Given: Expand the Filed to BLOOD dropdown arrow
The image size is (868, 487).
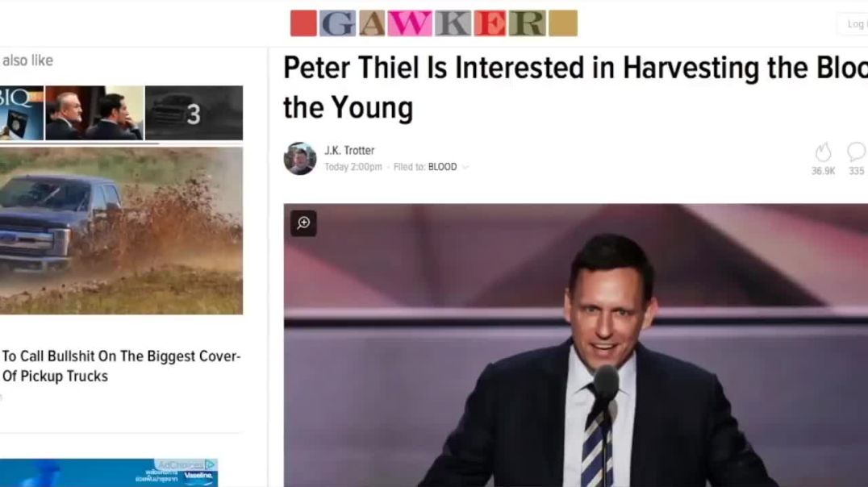Looking at the screenshot, I should tap(465, 167).
